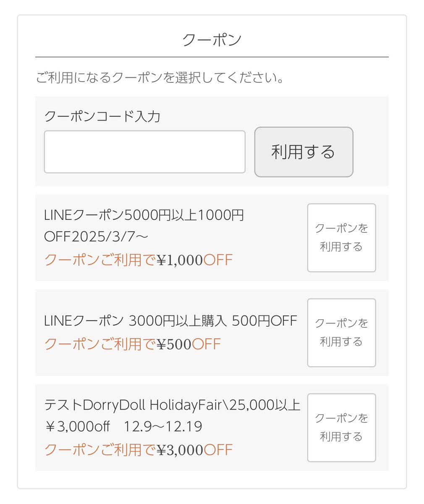
Task: Click the ご利用になるクーポンを選択してください instruction text
Action: tap(160, 78)
